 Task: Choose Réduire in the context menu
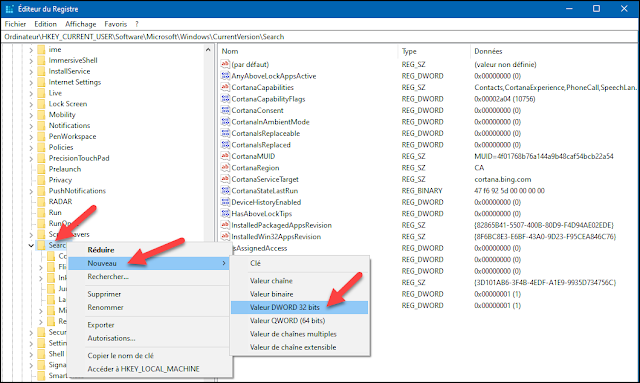click(150, 250)
